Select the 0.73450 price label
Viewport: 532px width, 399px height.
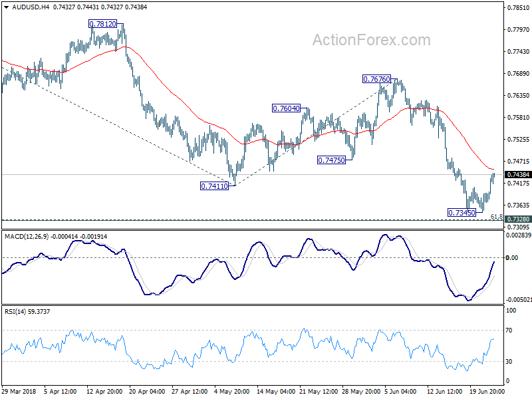462,213
